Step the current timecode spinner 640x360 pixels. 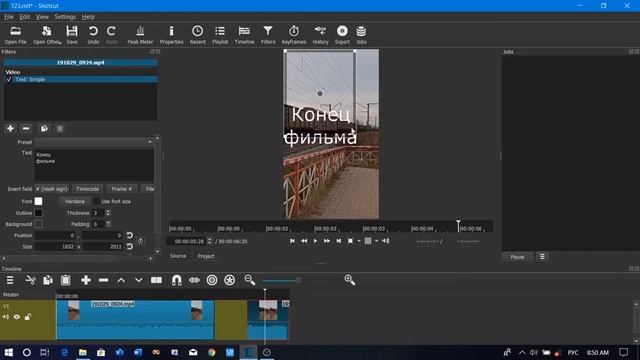click(x=209, y=241)
